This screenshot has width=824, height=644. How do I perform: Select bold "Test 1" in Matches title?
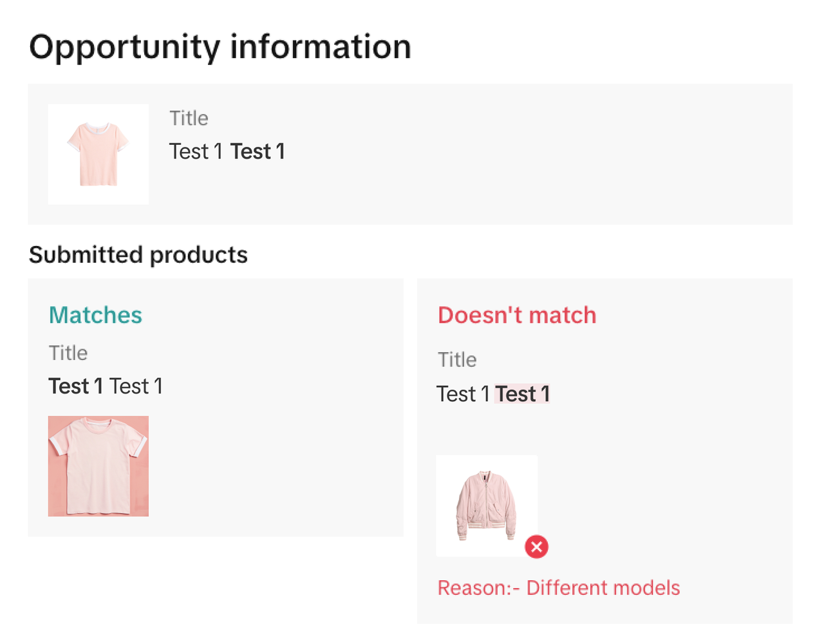[76, 386]
